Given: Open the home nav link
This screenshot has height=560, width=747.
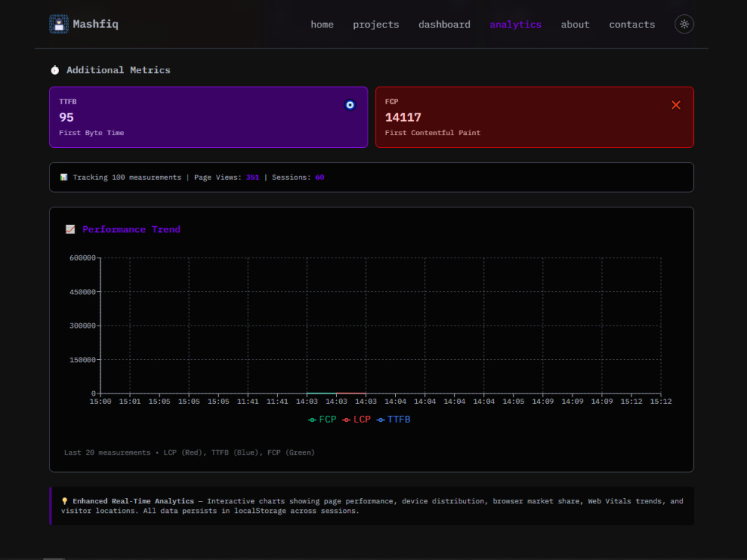Looking at the screenshot, I should (x=322, y=25).
